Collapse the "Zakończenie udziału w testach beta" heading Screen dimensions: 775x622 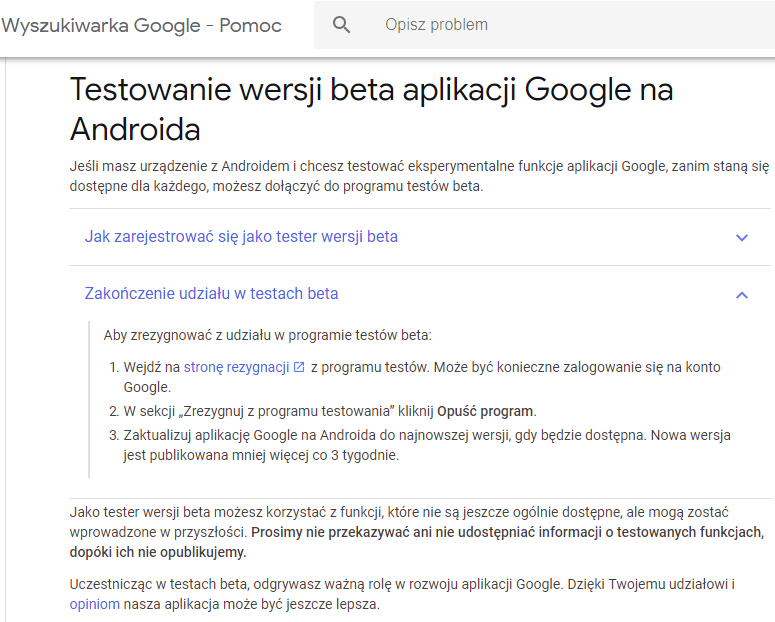pos(212,294)
